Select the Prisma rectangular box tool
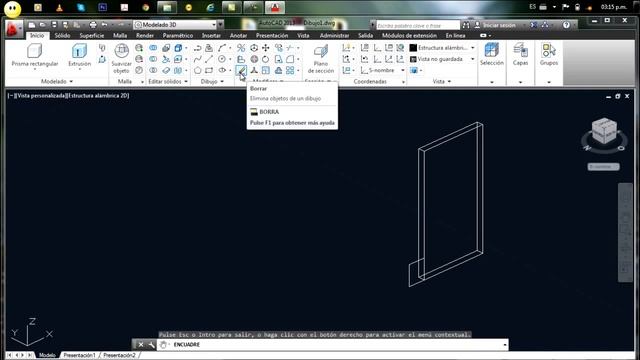The height and width of the screenshot is (360, 640). point(35,55)
